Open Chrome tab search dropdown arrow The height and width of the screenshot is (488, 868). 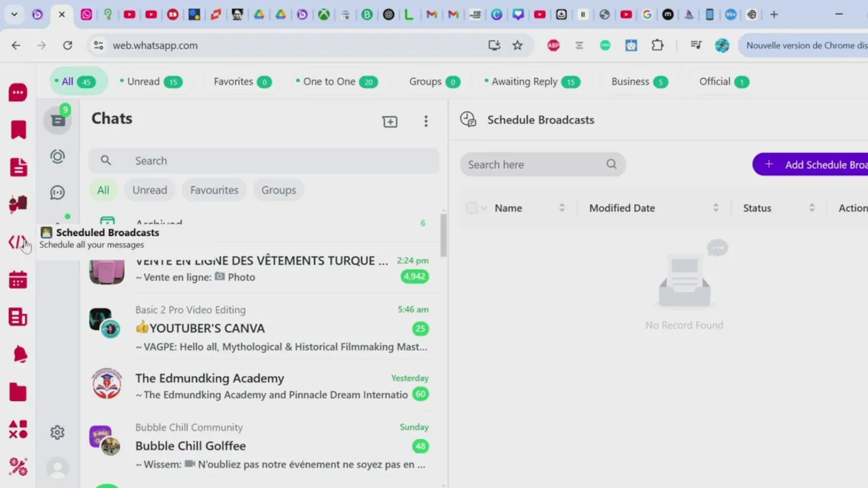14,14
